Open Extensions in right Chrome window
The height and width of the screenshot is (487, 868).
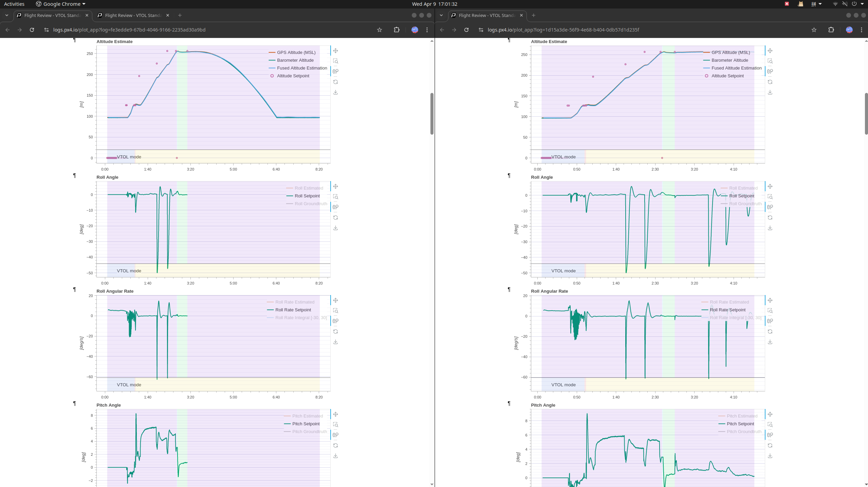tap(831, 30)
